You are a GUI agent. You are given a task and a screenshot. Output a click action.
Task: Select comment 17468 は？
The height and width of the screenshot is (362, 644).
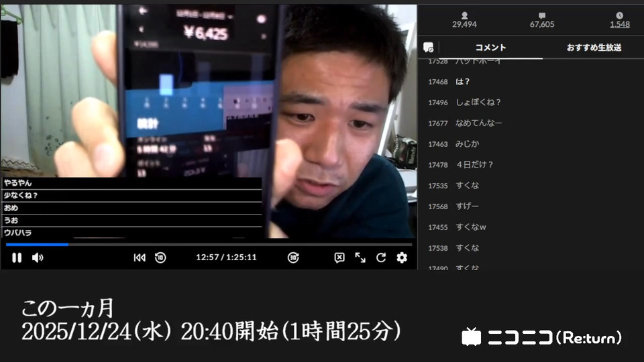pyautogui.click(x=531, y=82)
